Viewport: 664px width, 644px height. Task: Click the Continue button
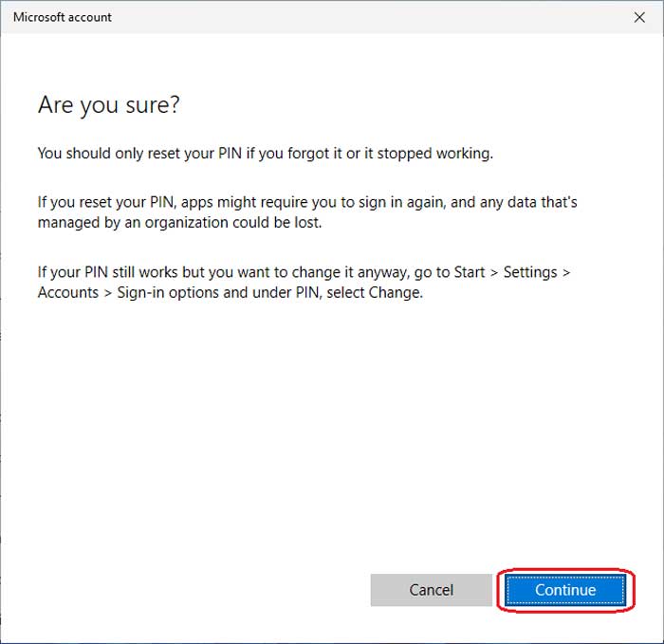click(x=565, y=590)
